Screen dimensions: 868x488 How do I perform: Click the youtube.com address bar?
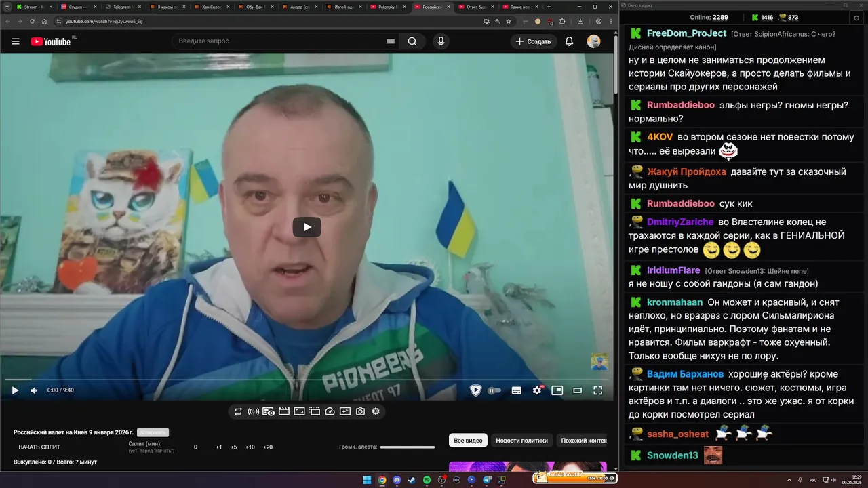coord(271,21)
